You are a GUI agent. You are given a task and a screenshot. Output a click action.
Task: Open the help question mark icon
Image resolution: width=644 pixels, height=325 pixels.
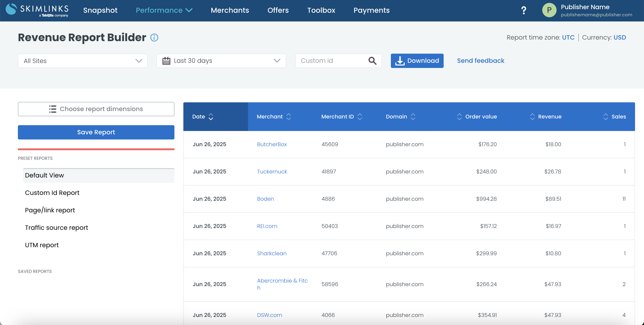point(523,10)
